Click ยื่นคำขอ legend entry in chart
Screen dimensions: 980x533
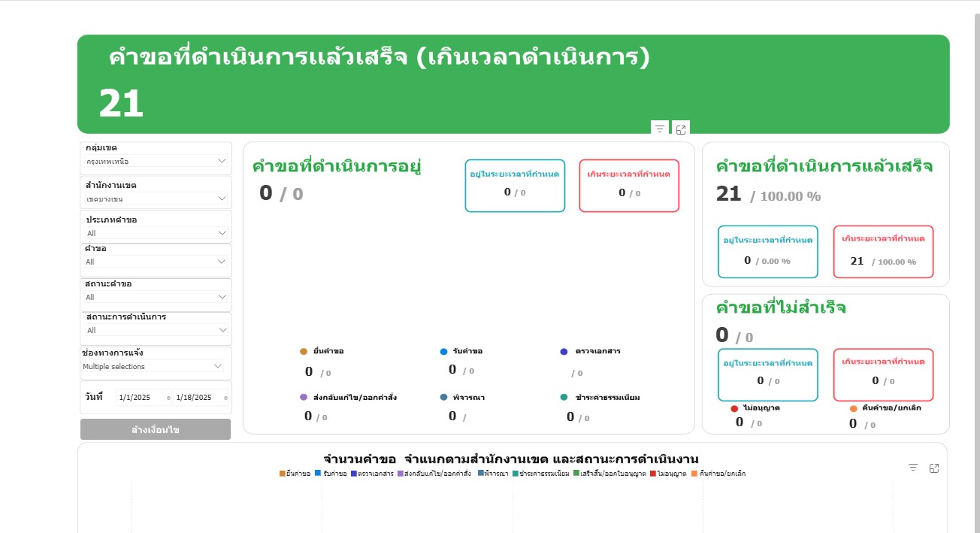click(295, 474)
